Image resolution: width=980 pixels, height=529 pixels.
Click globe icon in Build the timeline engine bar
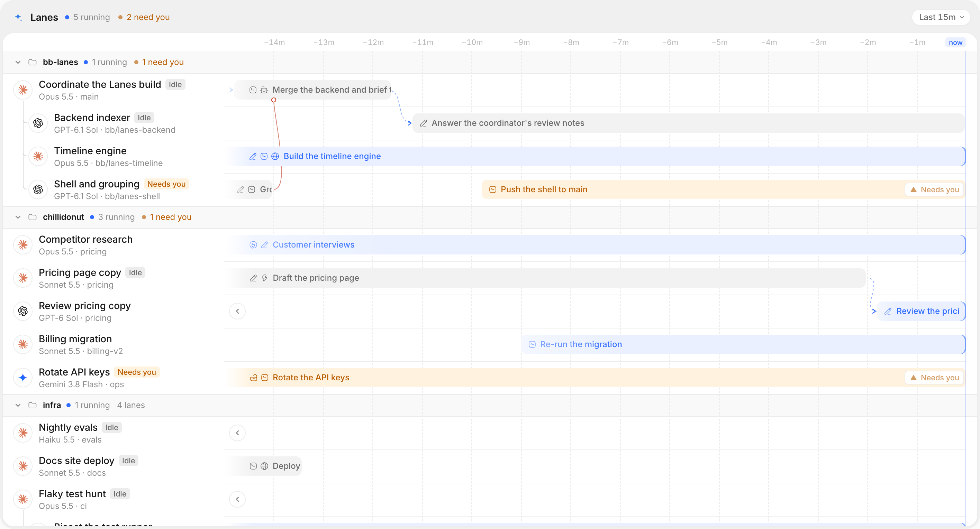pos(275,156)
